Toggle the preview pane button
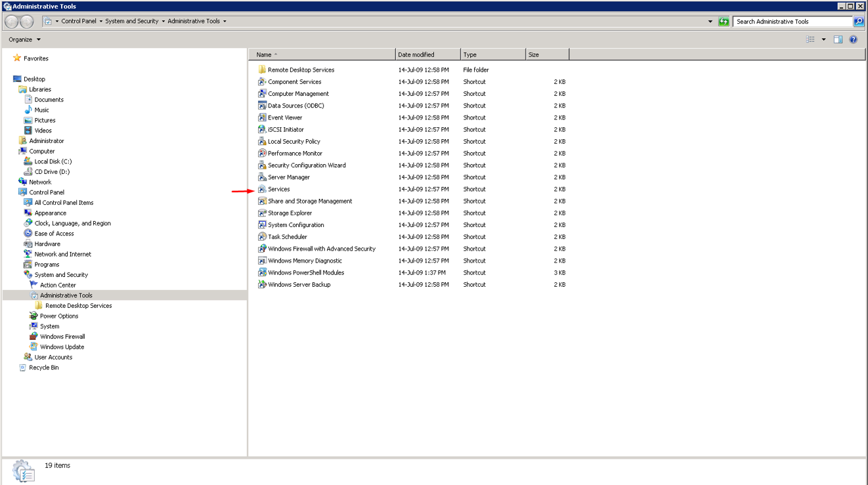This screenshot has height=485, width=868. [838, 39]
